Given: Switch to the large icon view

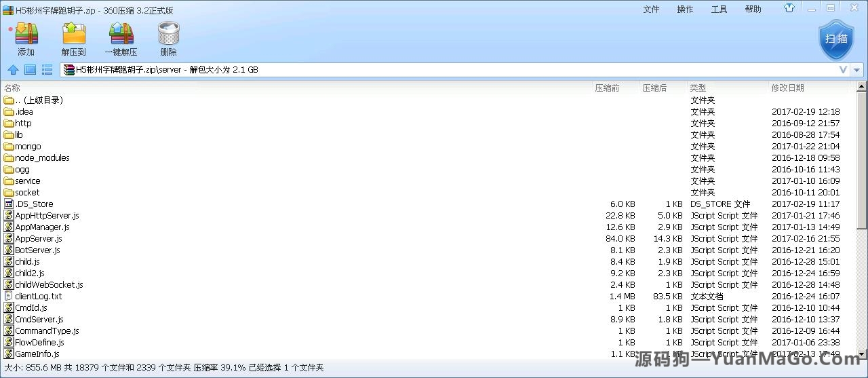Looking at the screenshot, I should 30,69.
